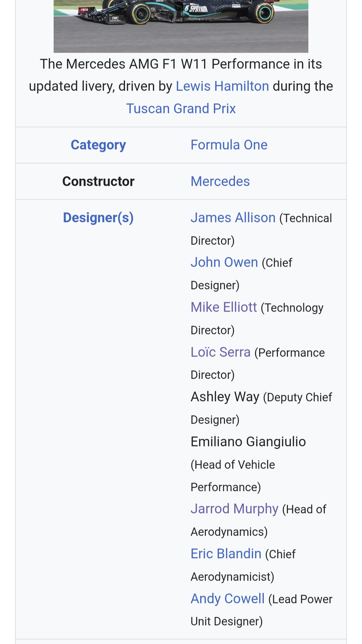
Task: Open the Jarrod Murphy link
Action: (x=234, y=509)
